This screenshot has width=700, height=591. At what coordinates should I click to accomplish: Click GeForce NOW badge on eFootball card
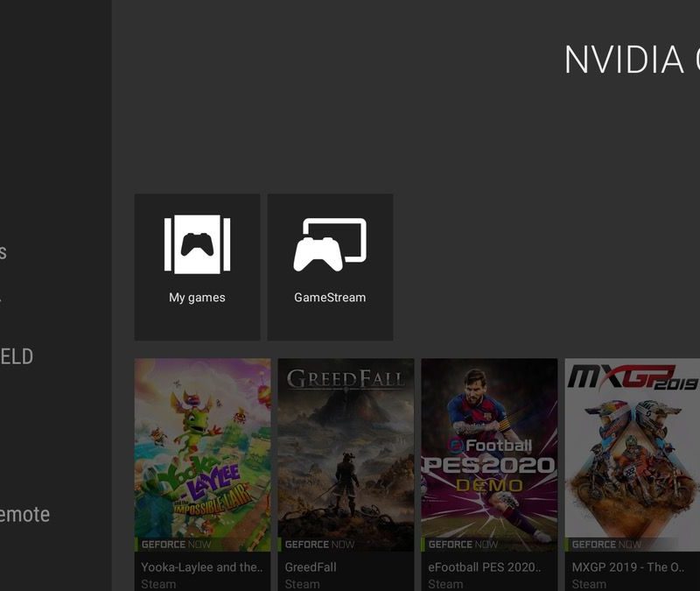463,545
